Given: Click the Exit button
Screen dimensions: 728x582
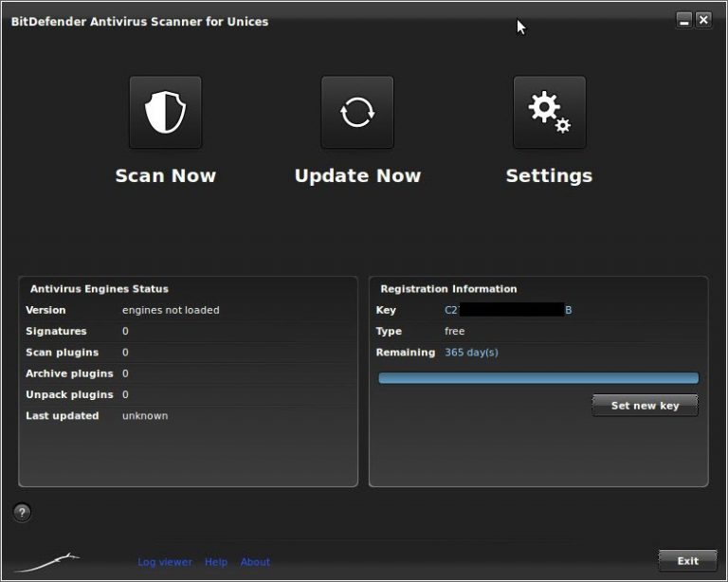Looking at the screenshot, I should click(687, 560).
